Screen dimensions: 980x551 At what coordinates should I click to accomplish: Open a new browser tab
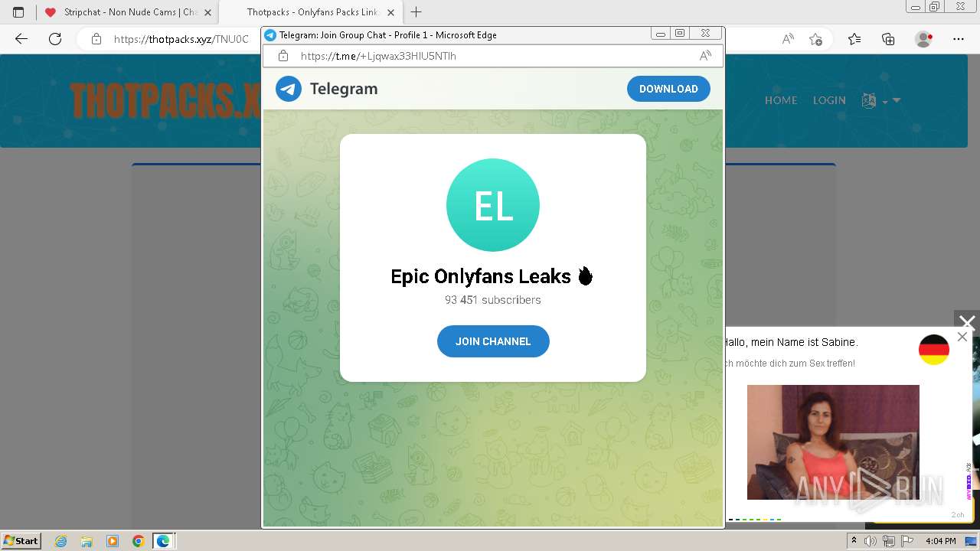[x=416, y=12]
